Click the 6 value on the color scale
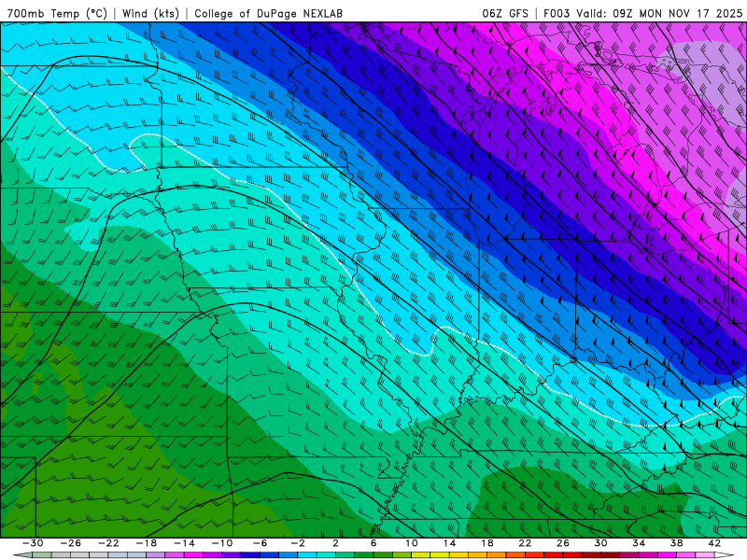747x560 pixels. tap(373, 543)
